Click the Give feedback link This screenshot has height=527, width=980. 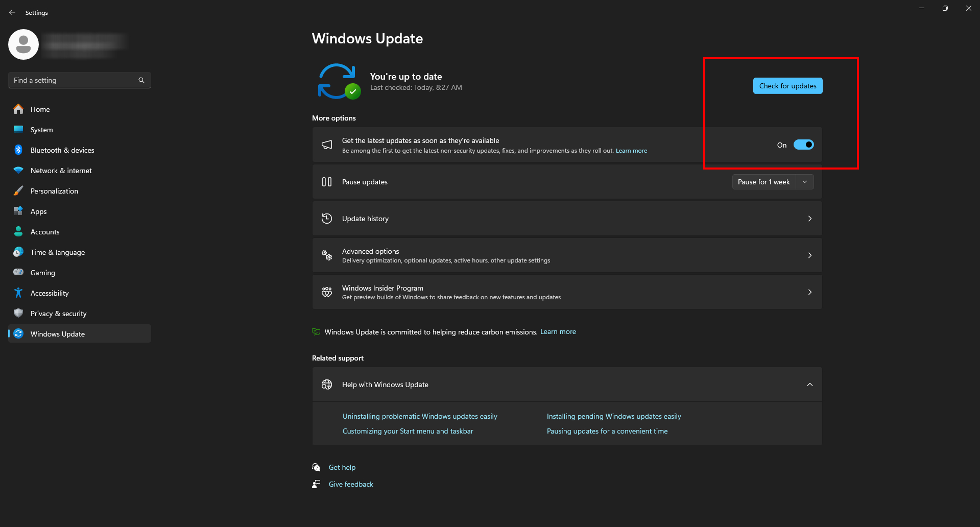click(x=351, y=484)
